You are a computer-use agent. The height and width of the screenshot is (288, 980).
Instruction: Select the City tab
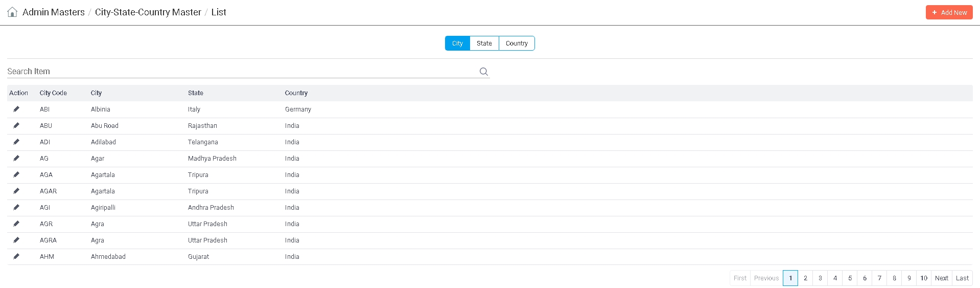tap(457, 43)
